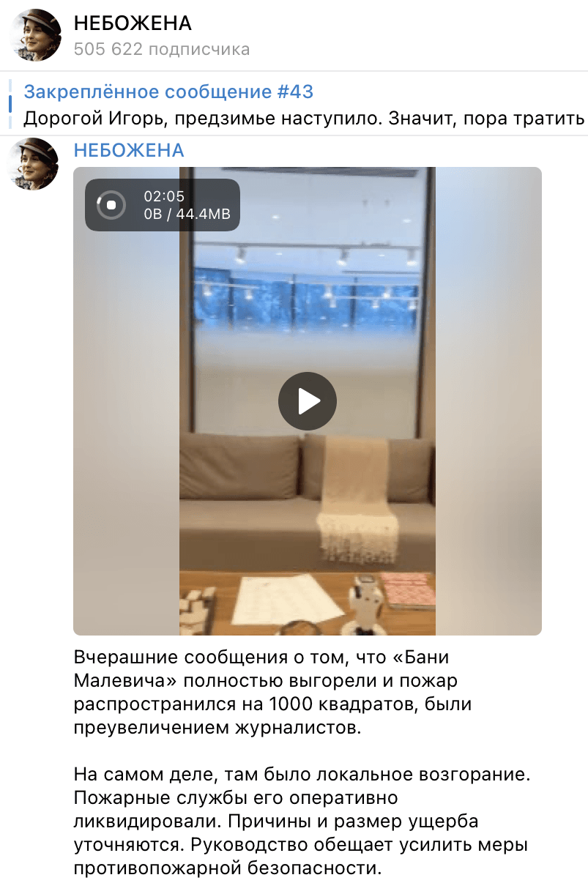Click the pinned text starting "Дорогой Игорь"
Screen dimensions: 588x883
point(304,119)
